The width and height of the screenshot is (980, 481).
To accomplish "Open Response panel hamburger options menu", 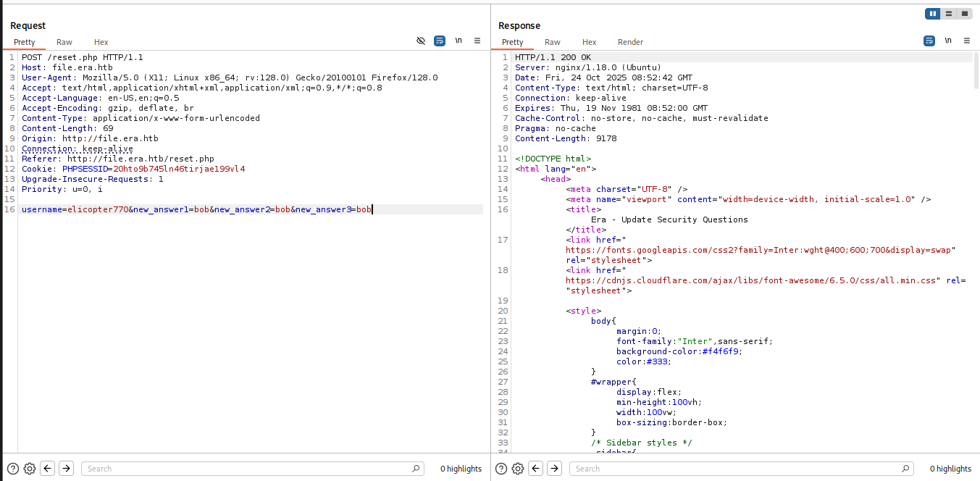I will tap(966, 41).
